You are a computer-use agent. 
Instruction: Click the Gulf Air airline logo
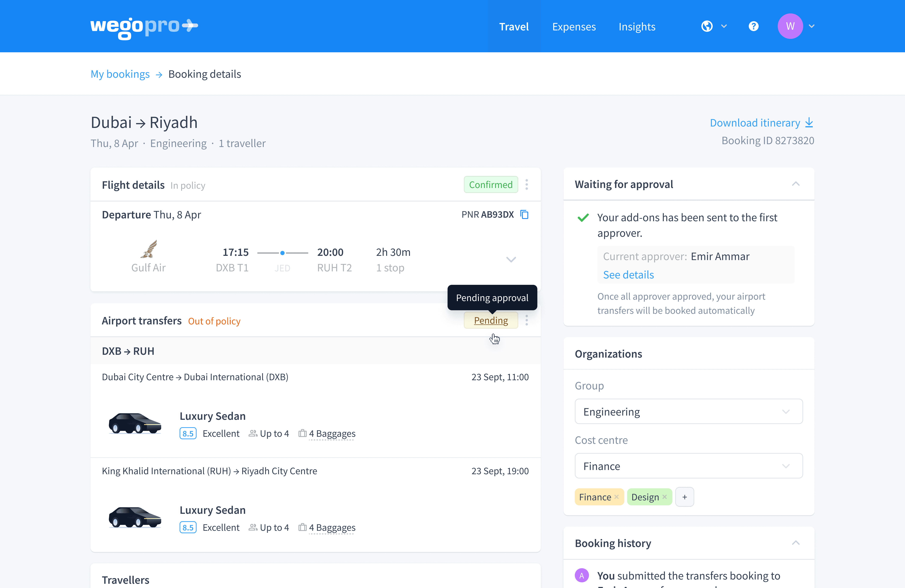tap(149, 249)
